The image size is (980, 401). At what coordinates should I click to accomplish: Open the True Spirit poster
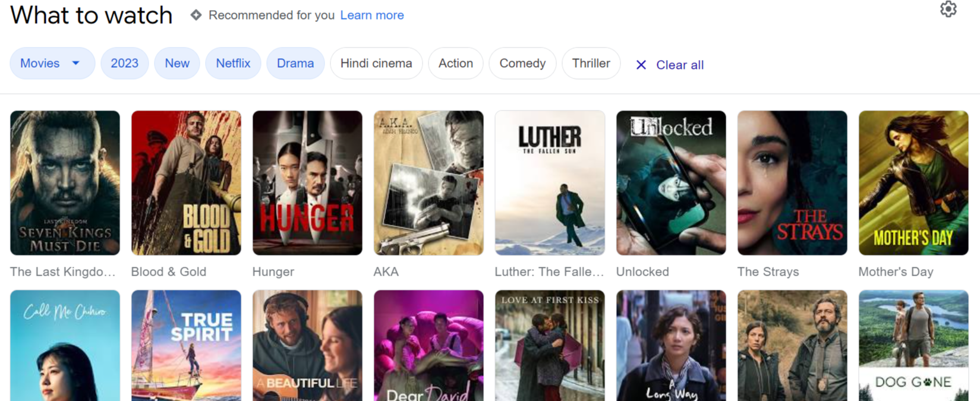pyautogui.click(x=186, y=346)
